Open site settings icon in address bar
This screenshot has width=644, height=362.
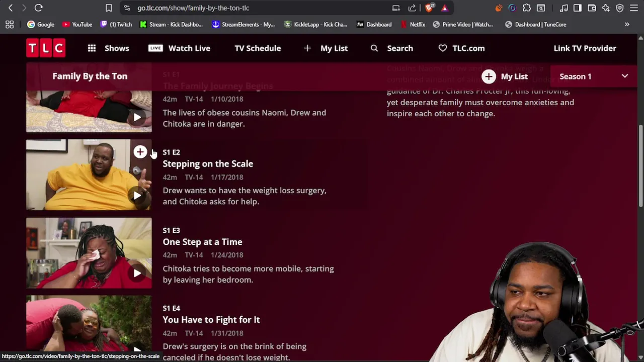coord(127,8)
